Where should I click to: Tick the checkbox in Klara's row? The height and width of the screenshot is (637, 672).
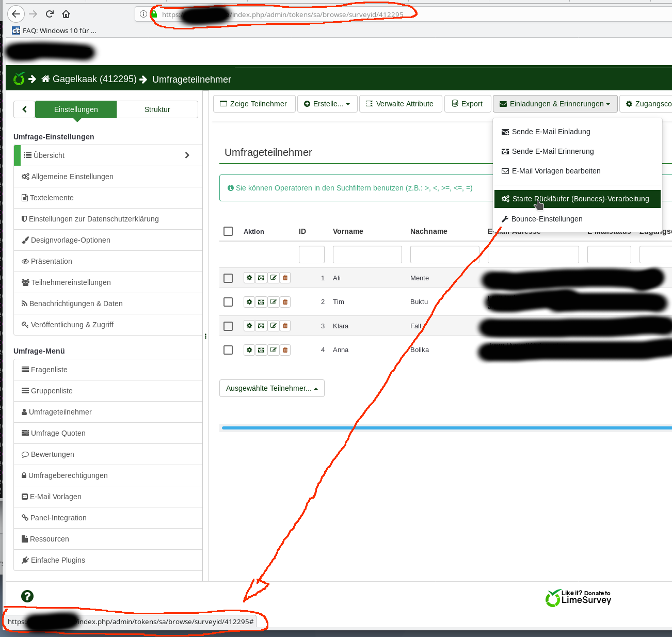228,326
